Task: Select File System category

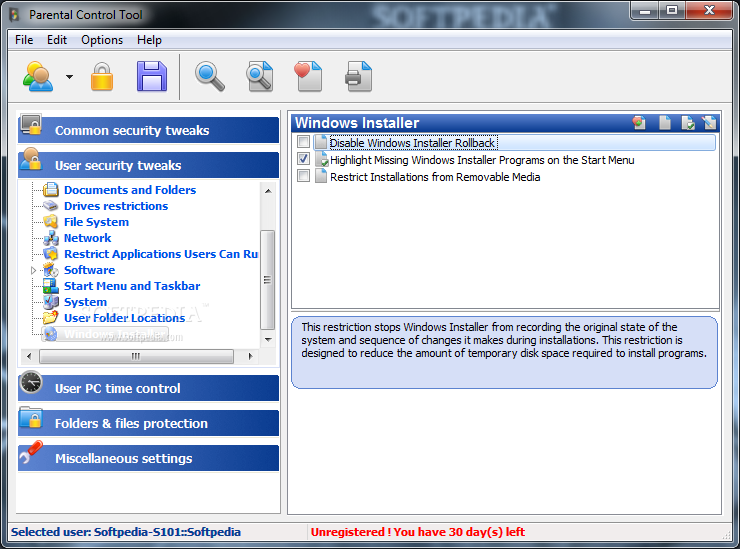Action: click(x=96, y=222)
